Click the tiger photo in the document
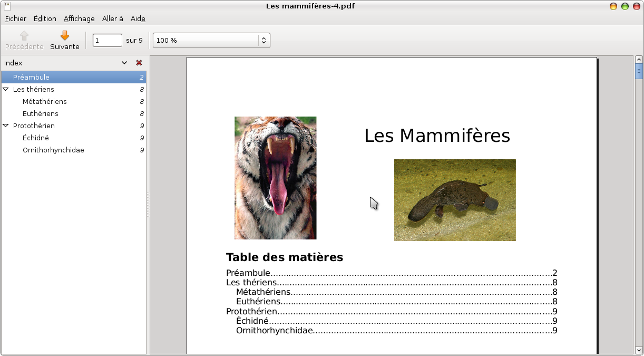The image size is (644, 356). (276, 178)
